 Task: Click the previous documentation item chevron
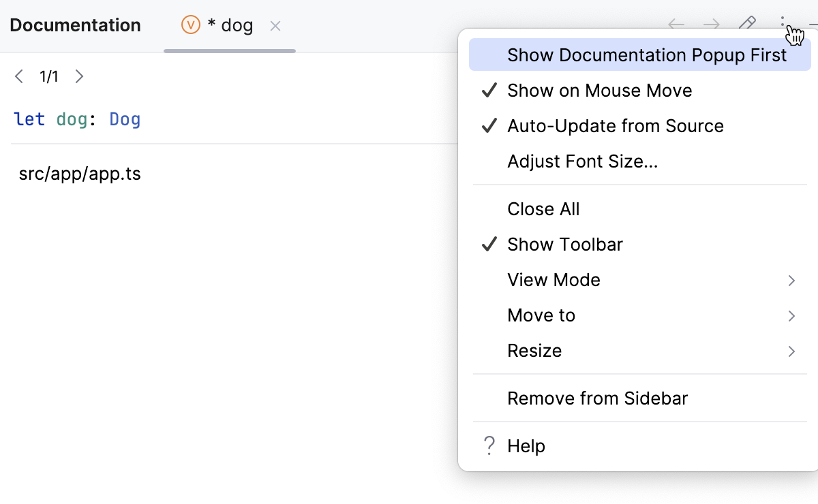tap(19, 76)
